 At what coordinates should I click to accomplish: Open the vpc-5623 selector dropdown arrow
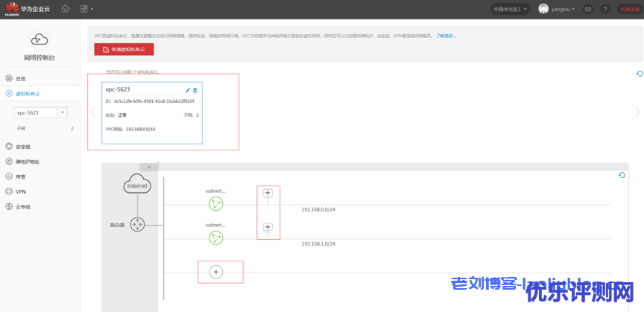(62, 112)
